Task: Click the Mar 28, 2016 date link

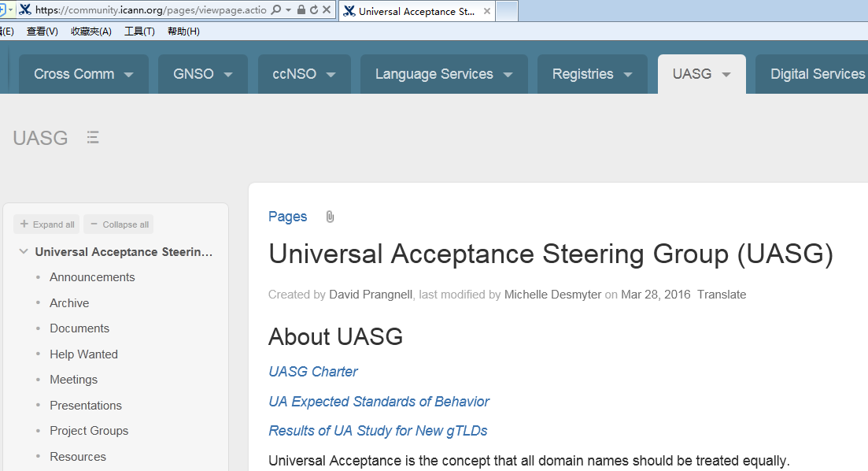Action: [656, 295]
